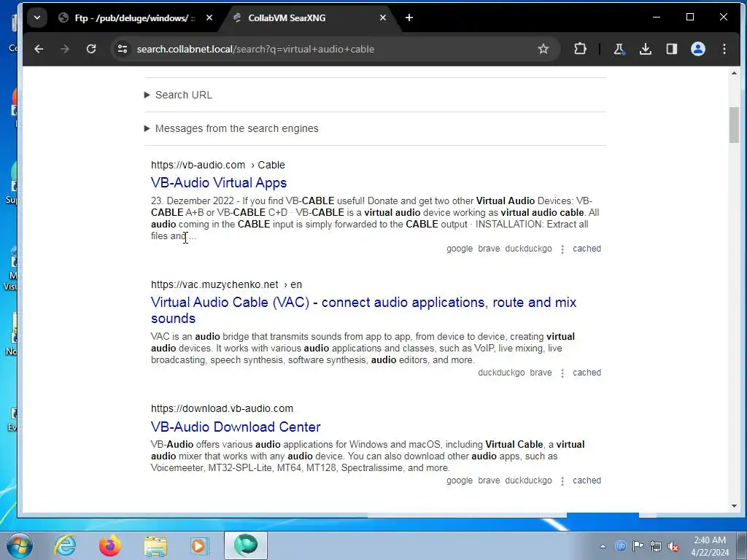Open the taskbar clock and date
Image resolution: width=747 pixels, height=560 pixels.
tap(710, 546)
